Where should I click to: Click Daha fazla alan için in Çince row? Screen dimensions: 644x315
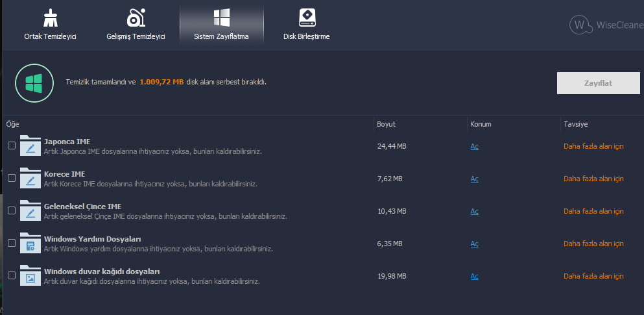coord(593,211)
